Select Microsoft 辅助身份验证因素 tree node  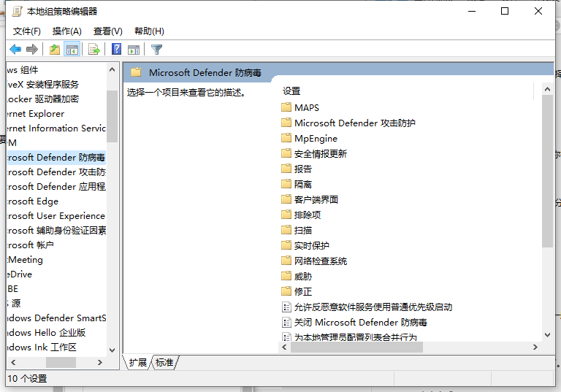click(x=56, y=231)
